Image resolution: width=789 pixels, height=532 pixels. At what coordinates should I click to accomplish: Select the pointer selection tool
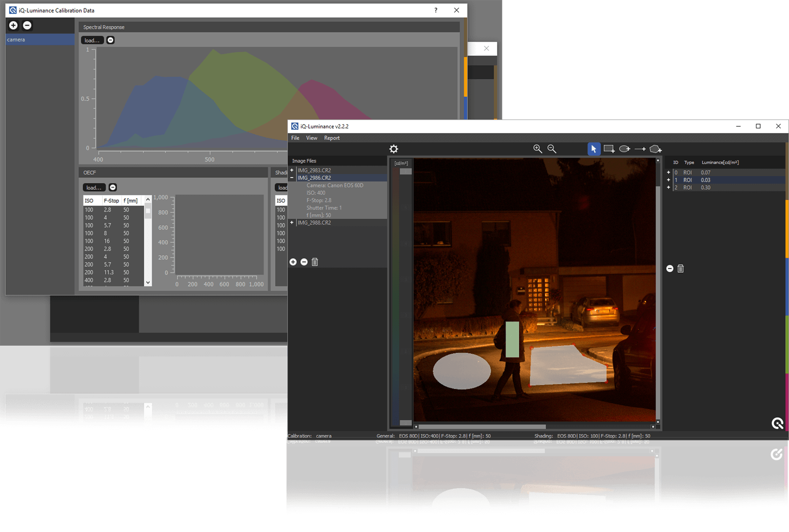594,149
